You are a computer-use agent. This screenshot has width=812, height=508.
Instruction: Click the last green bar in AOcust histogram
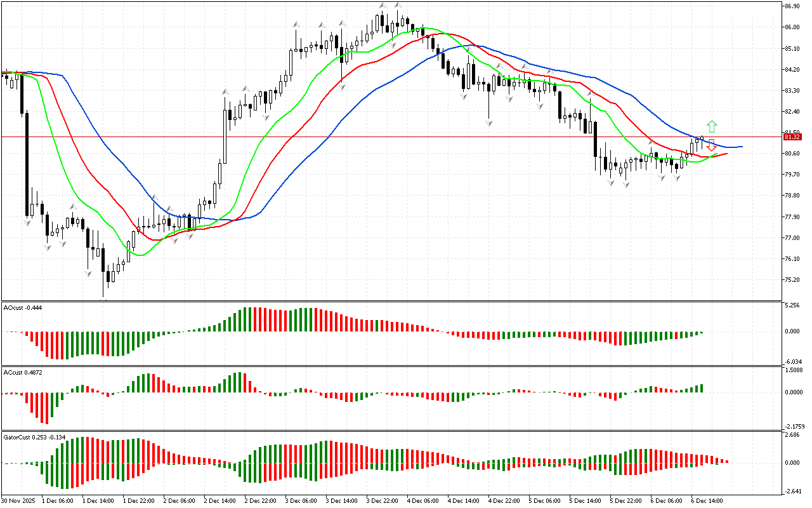click(702, 331)
